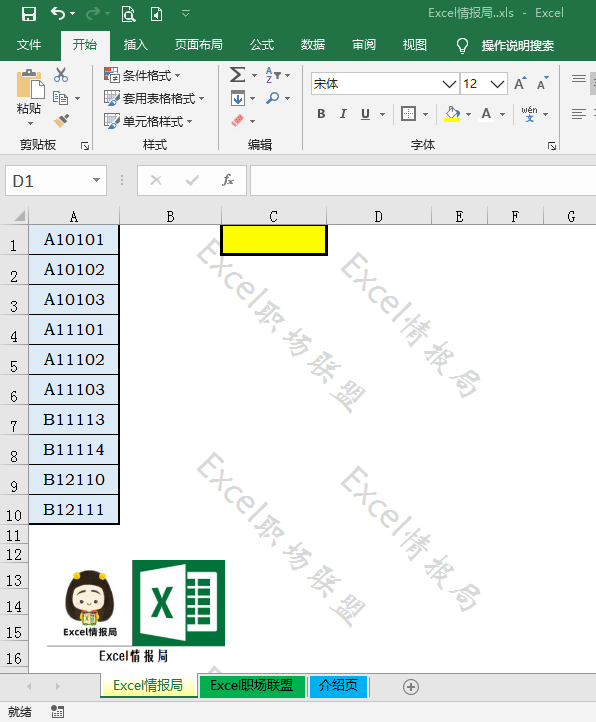
Task: Switch to the 插入 ribbon tab
Action: pyautogui.click(x=135, y=45)
